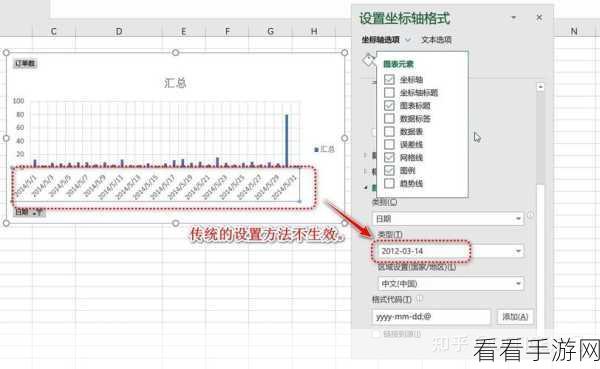
Task: Open the 类别 dropdown showing 日期
Action: pyautogui.click(x=447, y=219)
